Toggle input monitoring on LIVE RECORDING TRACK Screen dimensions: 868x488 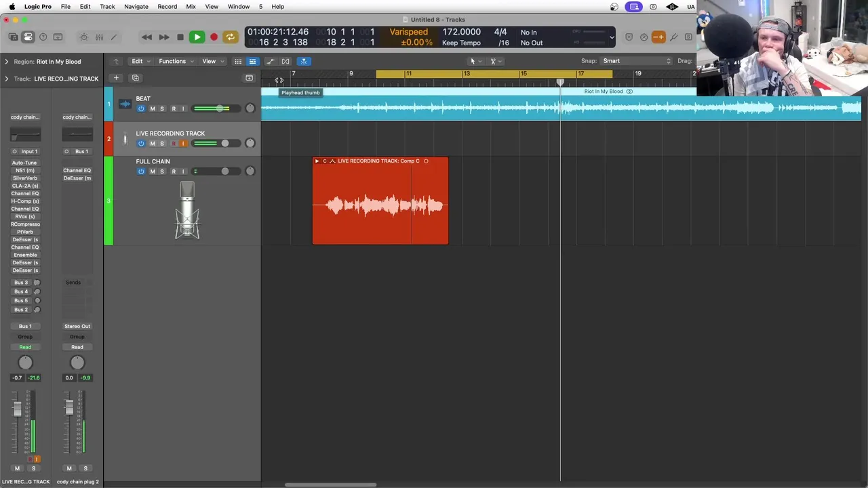[183, 144]
